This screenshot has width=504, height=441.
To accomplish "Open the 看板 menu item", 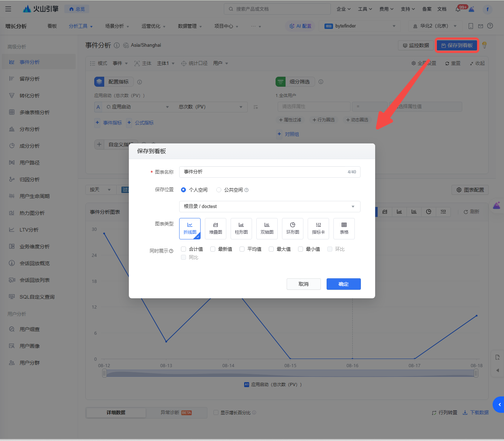I will click(52, 26).
